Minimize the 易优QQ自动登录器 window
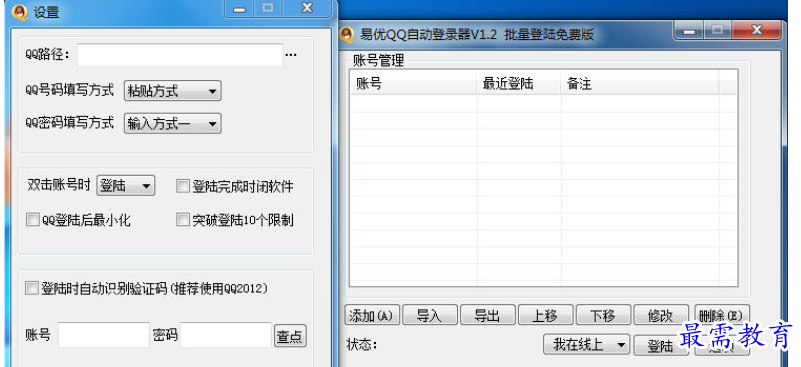801x367 pixels. [x=690, y=31]
